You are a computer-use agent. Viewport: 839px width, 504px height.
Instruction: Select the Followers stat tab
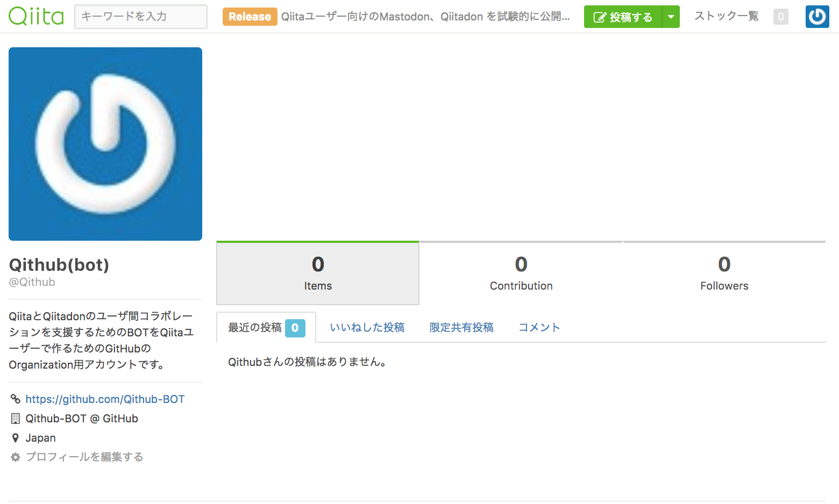click(x=724, y=273)
